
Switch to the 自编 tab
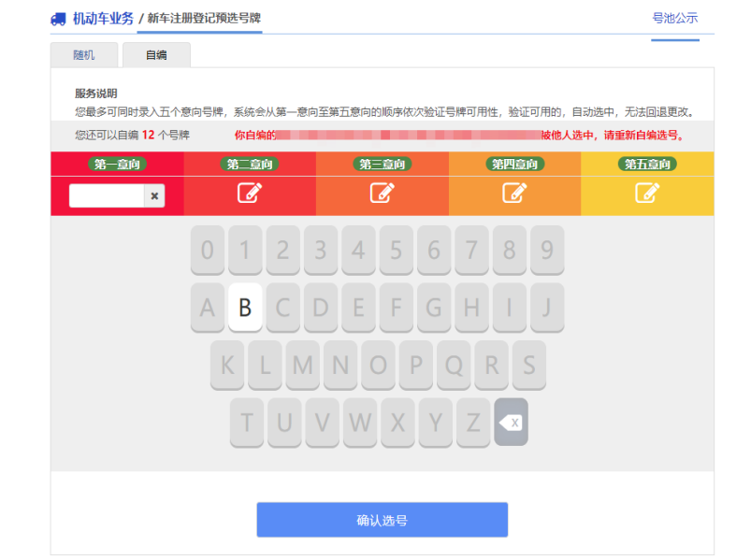click(156, 55)
